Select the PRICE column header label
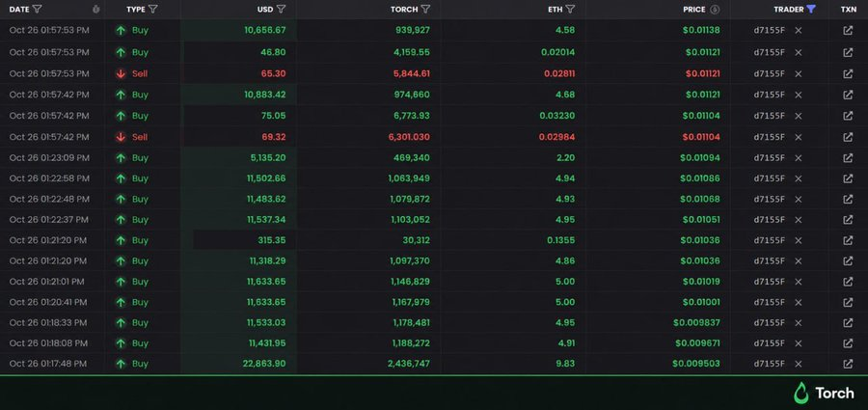868x410 pixels. point(694,10)
